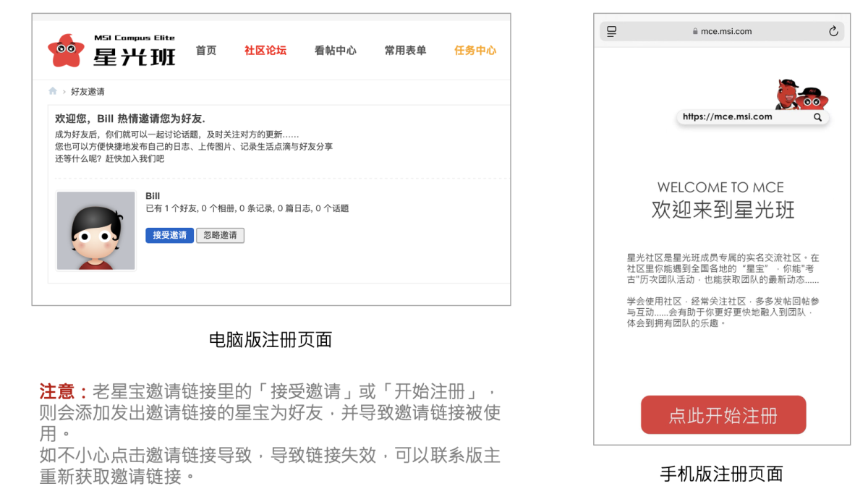868x494 pixels.
Task: Tap the browser reload icon
Action: click(833, 31)
